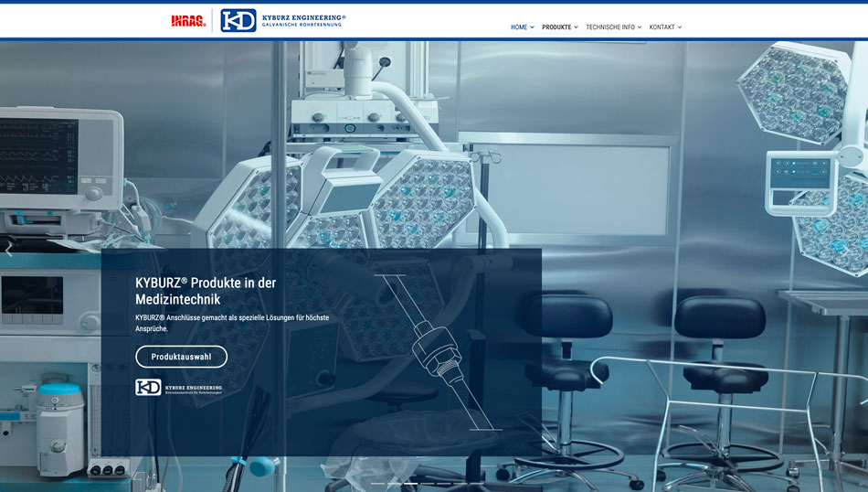Open the Produkte menu item
Image resolution: width=868 pixels, height=492 pixels.
(x=556, y=27)
